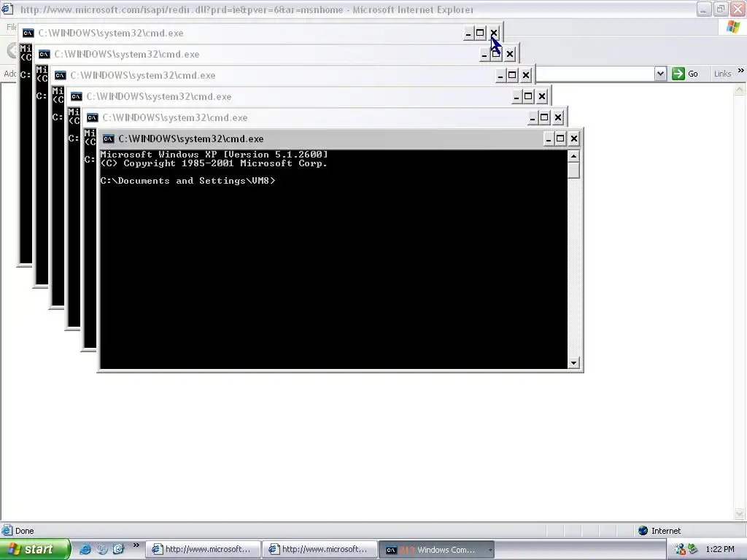Restore down the Internet Explorer window
Screen dimensions: 747x560
pyautogui.click(x=721, y=9)
